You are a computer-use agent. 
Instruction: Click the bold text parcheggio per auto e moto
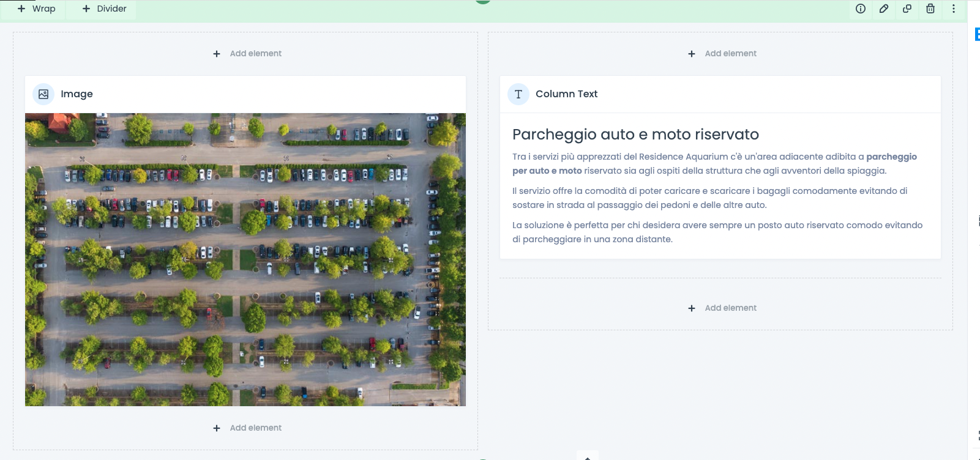coord(714,164)
